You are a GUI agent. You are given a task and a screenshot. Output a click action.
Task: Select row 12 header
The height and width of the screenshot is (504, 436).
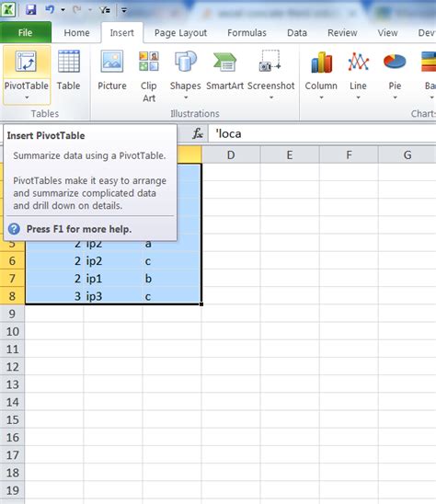pyautogui.click(x=12, y=367)
